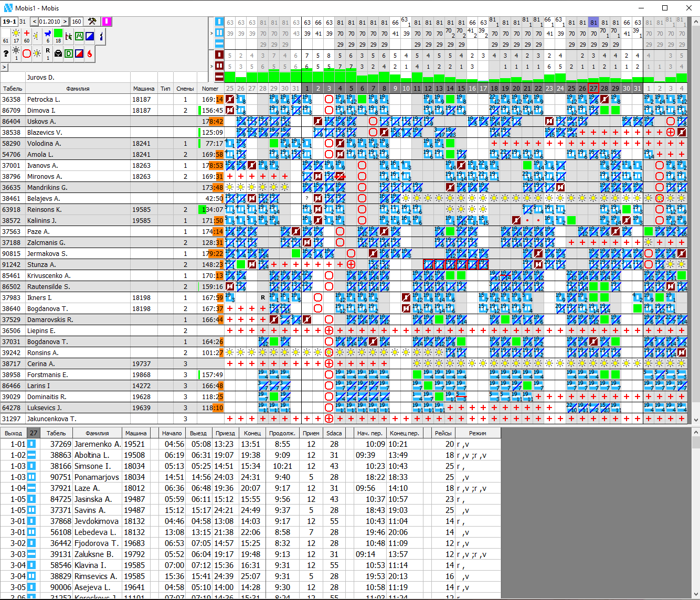700x600 pixels.
Task: Expand the legend panel with bottom > arrow
Action: [x=4, y=67]
